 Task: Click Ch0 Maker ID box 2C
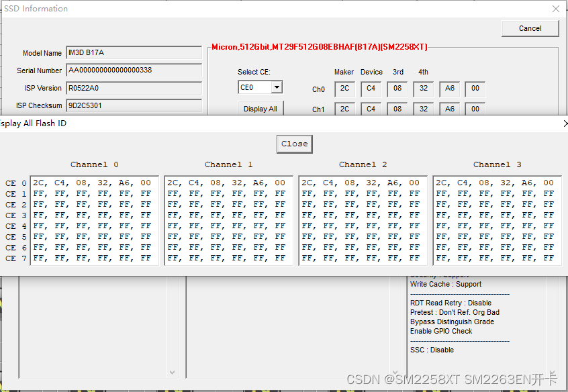(344, 89)
